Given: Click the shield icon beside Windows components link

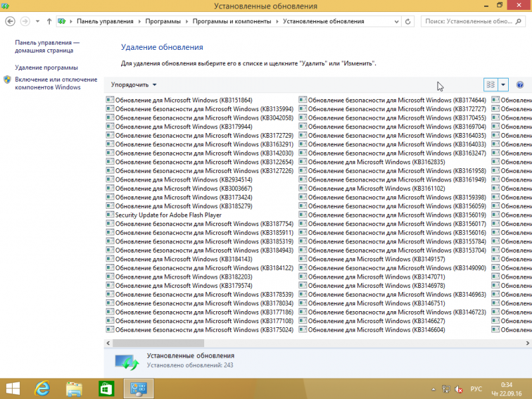Looking at the screenshot, I should [7, 80].
